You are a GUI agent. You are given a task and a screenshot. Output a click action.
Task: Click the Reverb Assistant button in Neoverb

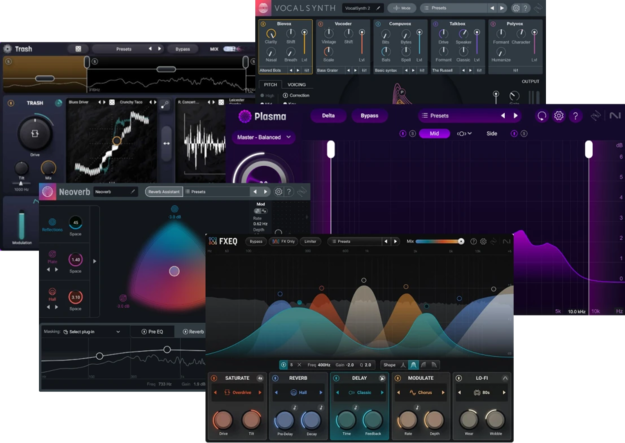point(163,192)
